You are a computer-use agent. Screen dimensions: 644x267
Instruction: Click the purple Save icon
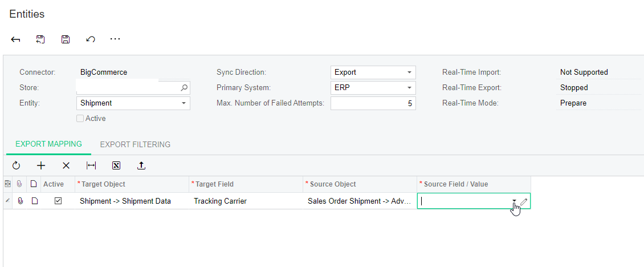(66, 39)
